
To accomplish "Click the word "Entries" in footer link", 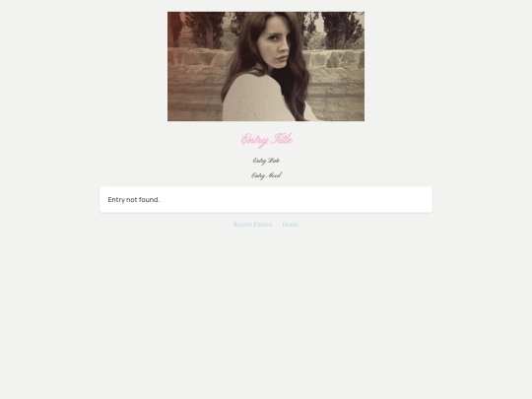I will [x=263, y=225].
